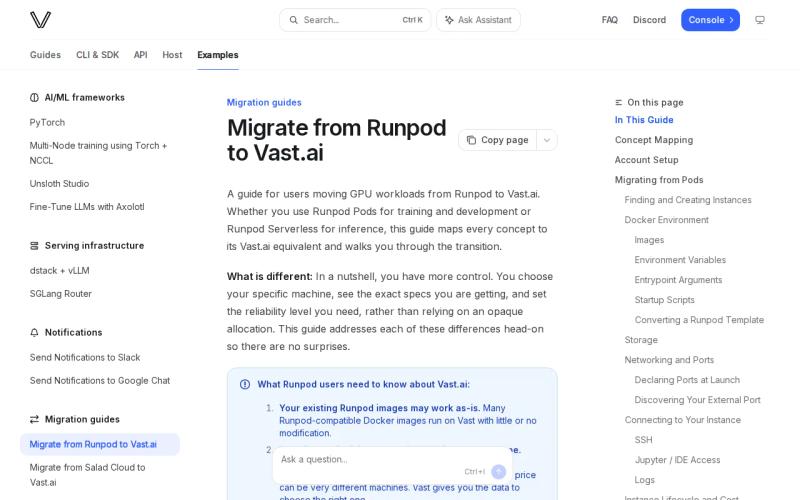This screenshot has height=500, width=800.
Task: Jump to Migrating from Pods section
Action: (659, 180)
